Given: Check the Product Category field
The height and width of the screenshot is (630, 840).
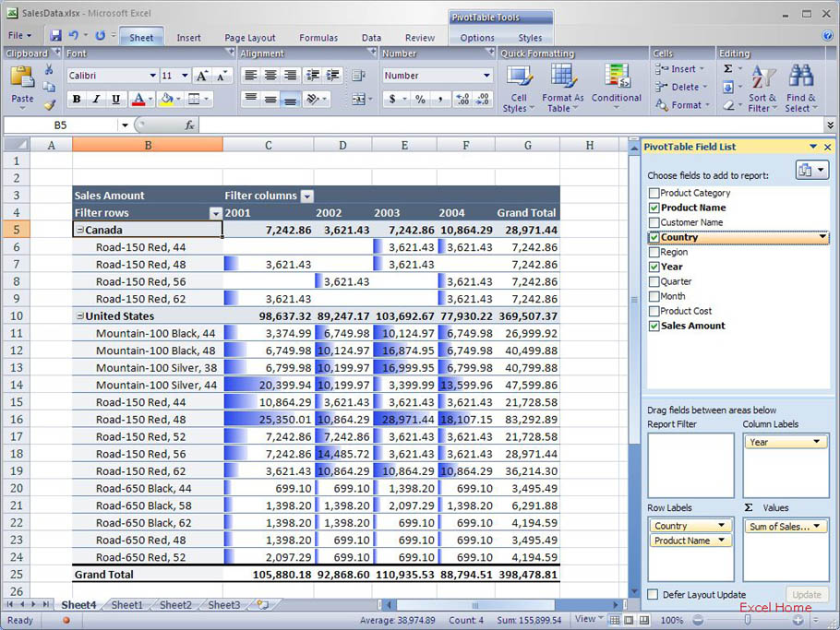Looking at the screenshot, I should pyautogui.click(x=654, y=193).
